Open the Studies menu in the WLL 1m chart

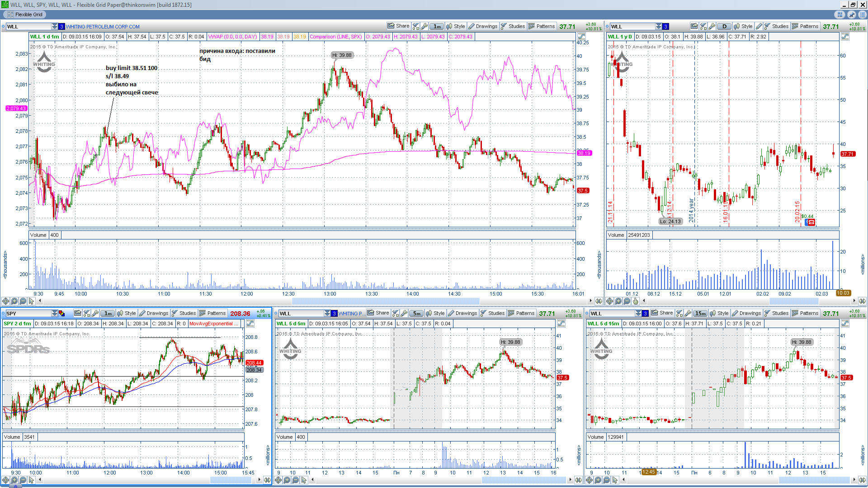pyautogui.click(x=513, y=26)
